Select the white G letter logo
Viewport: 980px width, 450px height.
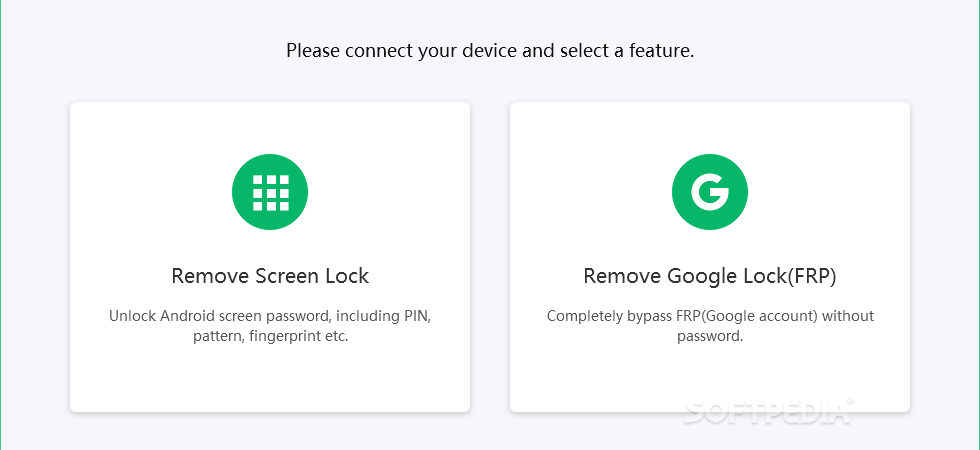click(710, 192)
